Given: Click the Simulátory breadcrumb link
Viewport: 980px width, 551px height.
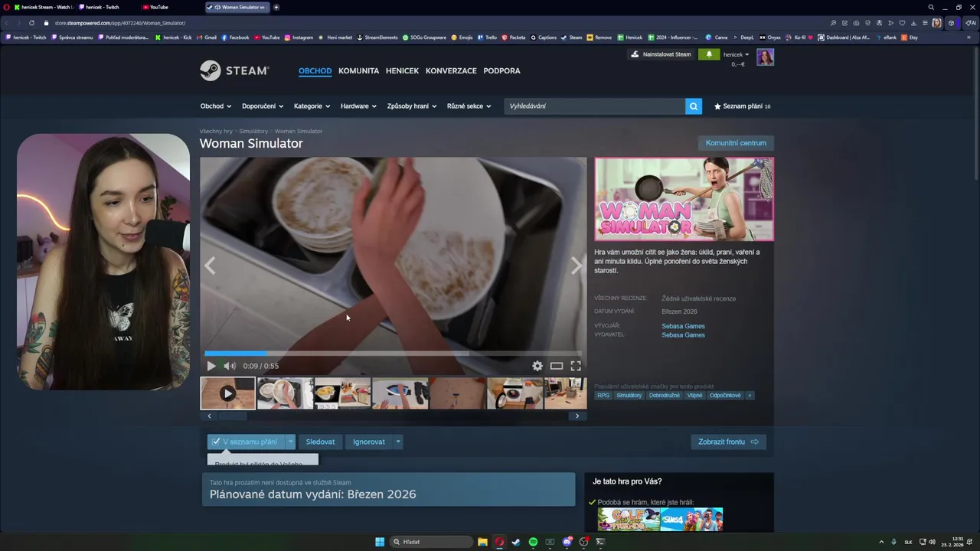Looking at the screenshot, I should pos(253,131).
